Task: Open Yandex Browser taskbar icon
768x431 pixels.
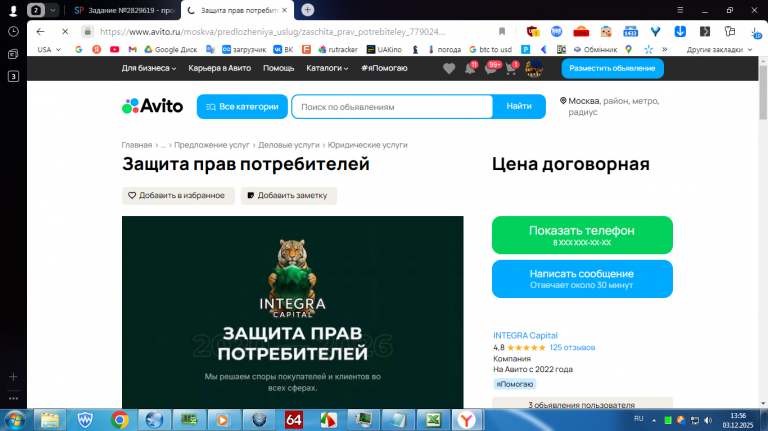Action: pyautogui.click(x=467, y=420)
